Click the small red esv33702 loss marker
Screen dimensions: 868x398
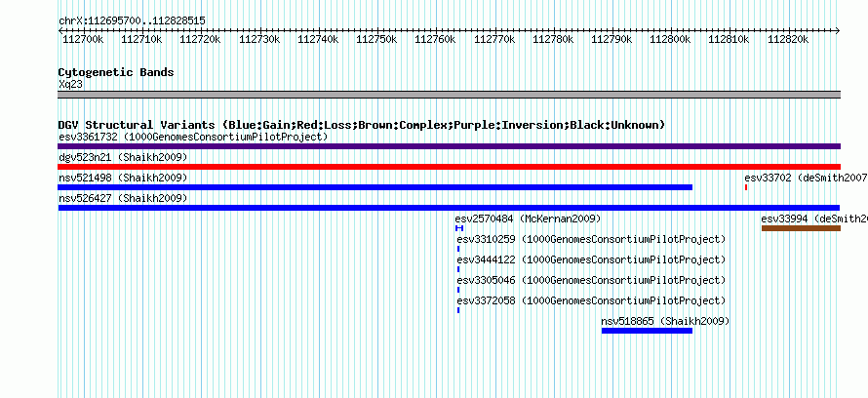(746, 187)
